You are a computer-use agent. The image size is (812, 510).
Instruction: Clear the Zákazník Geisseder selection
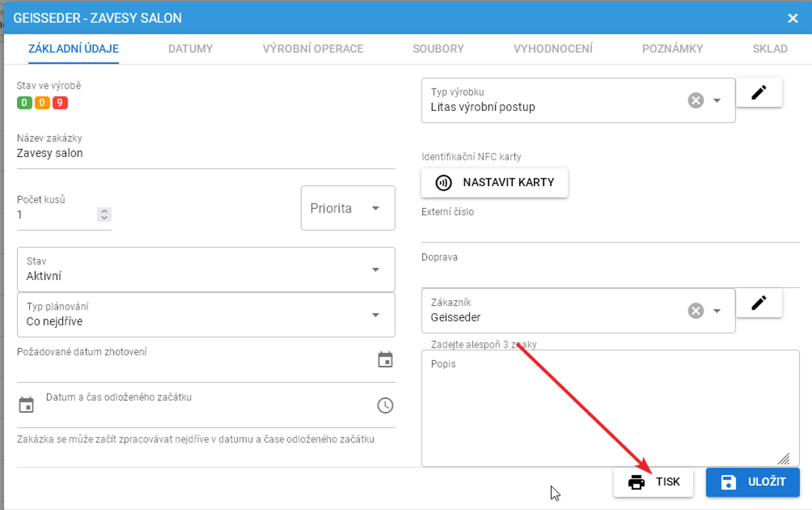[696, 311]
